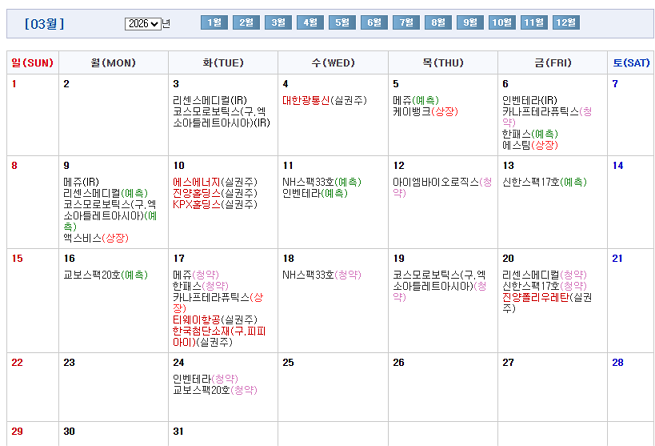Viewport: 655px width, 446px height.
Task: Click the date number 25
Action: tap(288, 362)
